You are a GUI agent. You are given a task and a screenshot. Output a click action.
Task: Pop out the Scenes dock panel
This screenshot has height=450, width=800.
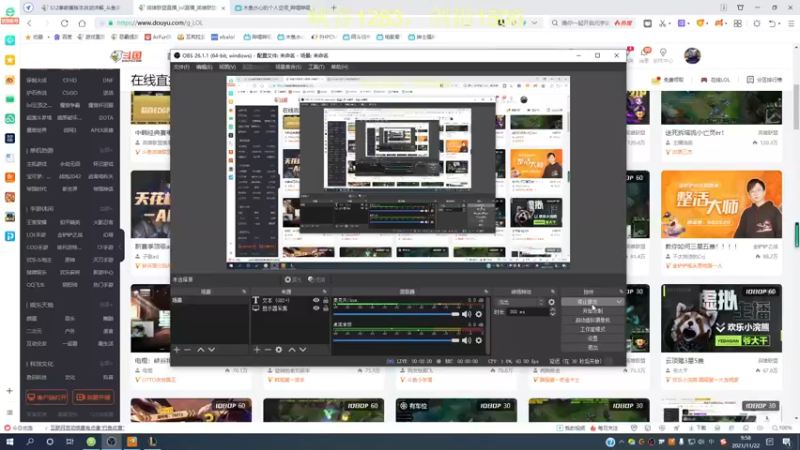(x=244, y=292)
